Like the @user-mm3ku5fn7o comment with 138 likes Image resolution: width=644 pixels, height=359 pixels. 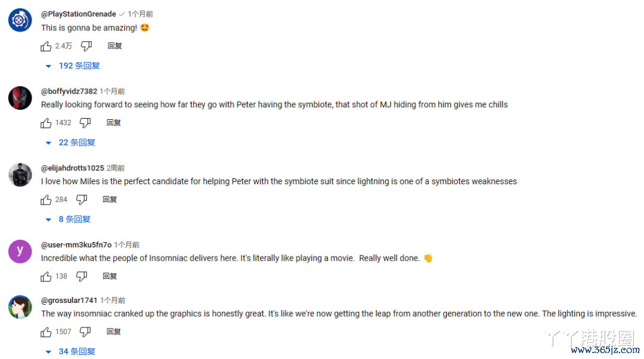click(x=46, y=277)
